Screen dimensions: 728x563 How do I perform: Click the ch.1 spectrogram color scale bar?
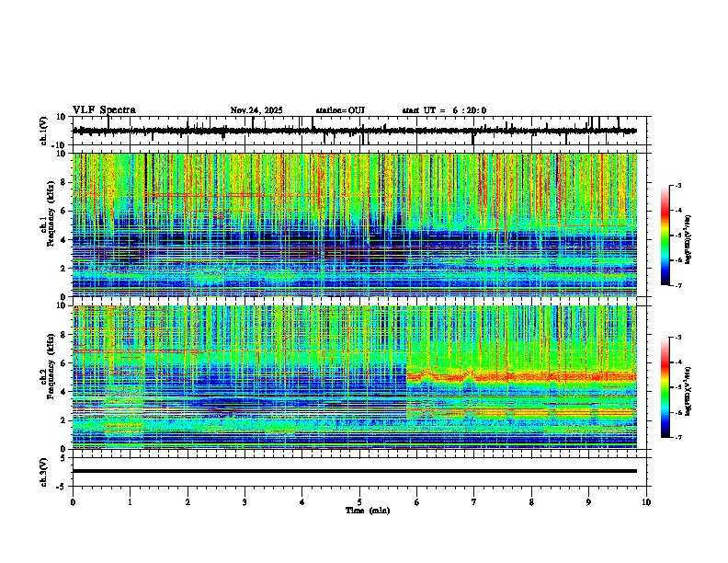pyautogui.click(x=665, y=236)
